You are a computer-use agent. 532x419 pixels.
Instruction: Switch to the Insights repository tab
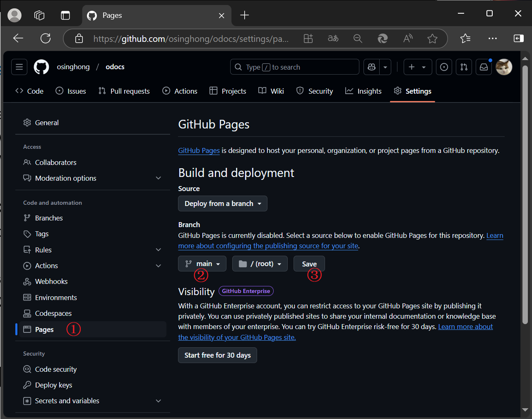coord(363,91)
